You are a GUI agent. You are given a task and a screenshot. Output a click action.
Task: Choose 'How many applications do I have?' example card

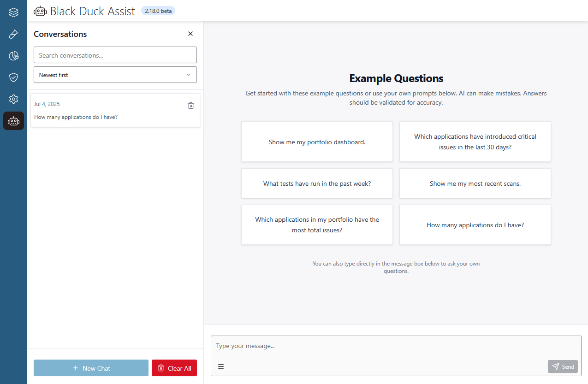475,224
